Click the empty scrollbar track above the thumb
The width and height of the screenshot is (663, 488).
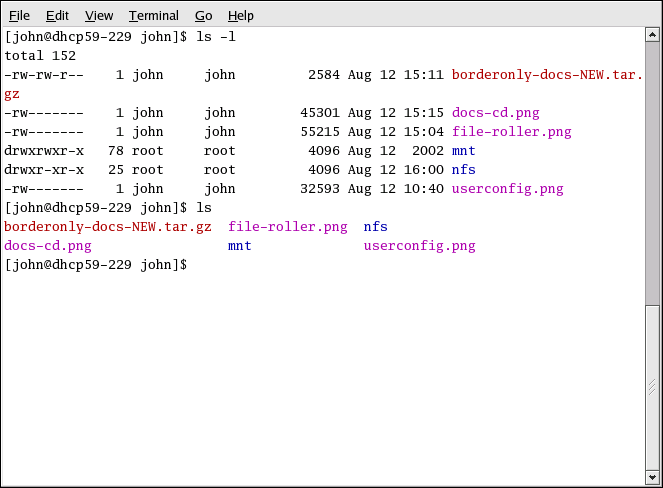click(652, 170)
